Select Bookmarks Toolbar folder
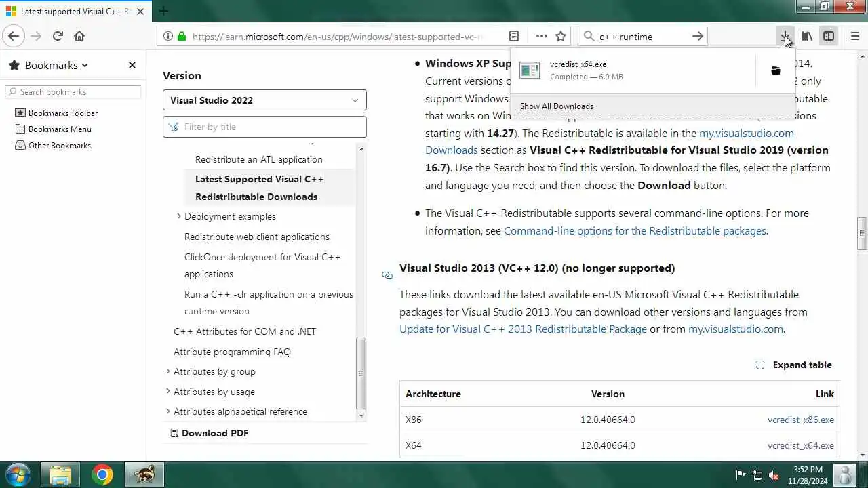 point(56,113)
